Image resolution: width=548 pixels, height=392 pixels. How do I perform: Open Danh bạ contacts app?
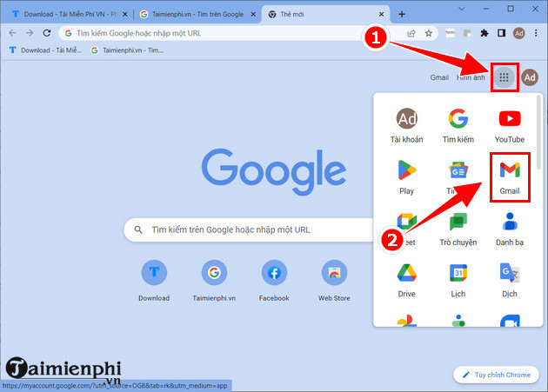click(x=510, y=229)
